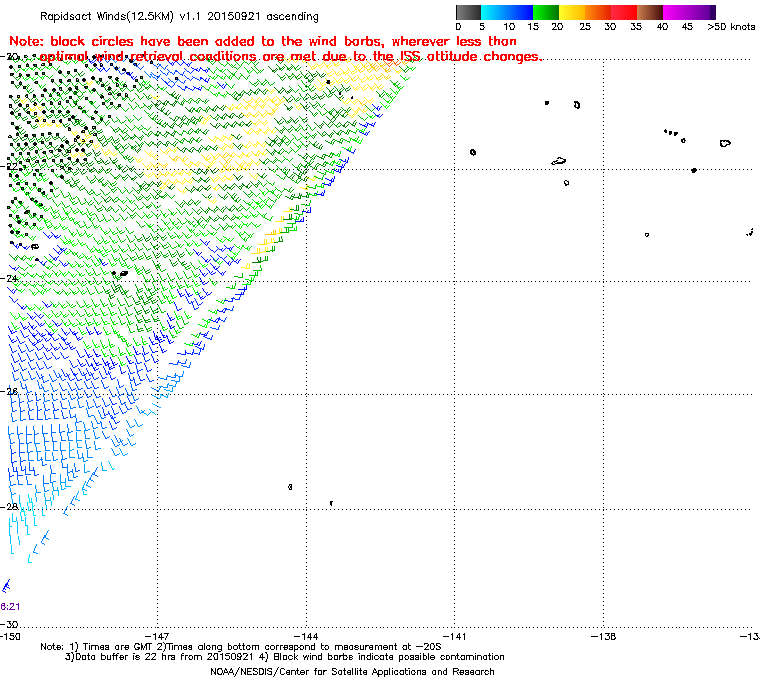
Task: Click the '-138' longitude axis label
Action: pos(603,636)
